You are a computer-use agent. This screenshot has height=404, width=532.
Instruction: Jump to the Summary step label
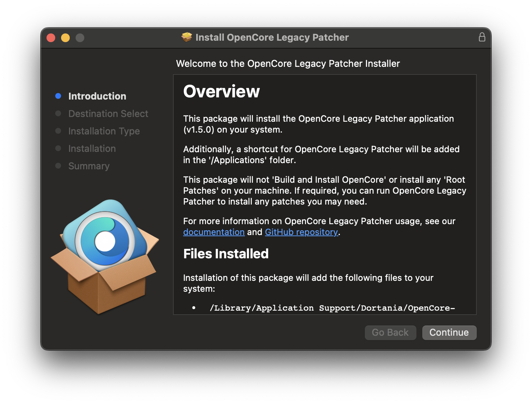[x=89, y=166]
